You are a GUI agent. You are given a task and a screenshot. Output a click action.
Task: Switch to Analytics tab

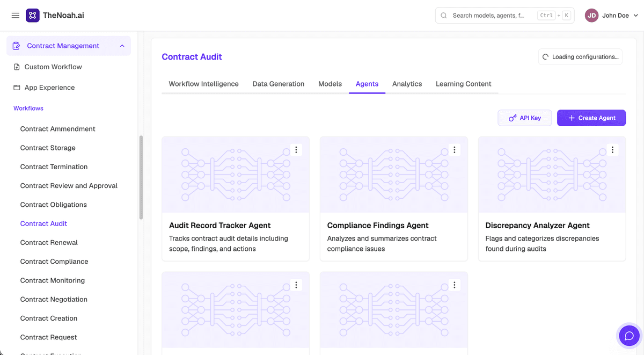coord(407,84)
